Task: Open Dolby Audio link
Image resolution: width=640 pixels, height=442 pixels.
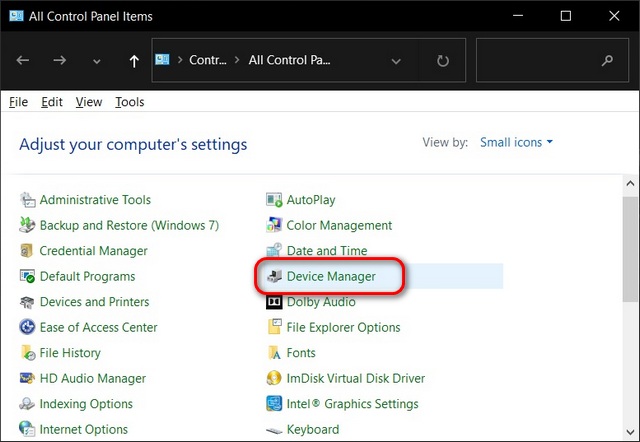Action: coord(321,302)
